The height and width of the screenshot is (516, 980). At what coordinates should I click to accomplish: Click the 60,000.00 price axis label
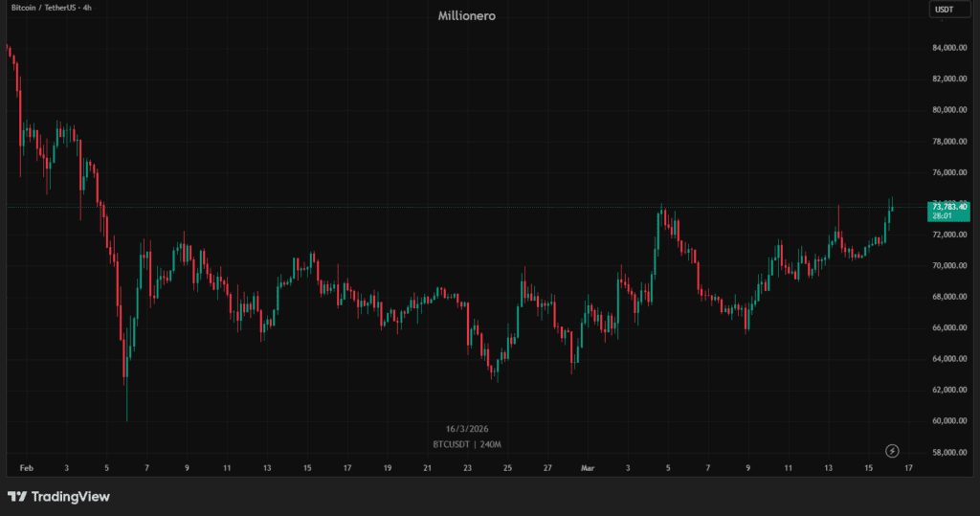point(948,421)
